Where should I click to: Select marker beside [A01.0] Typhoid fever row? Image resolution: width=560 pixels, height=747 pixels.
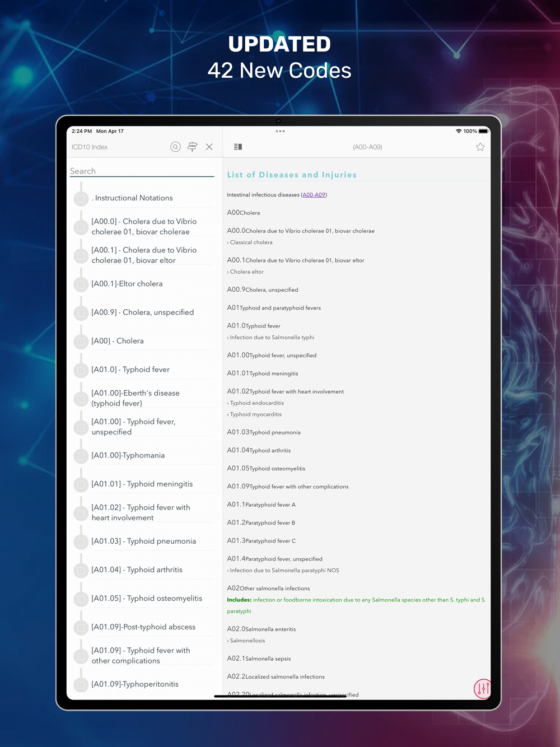(x=81, y=370)
